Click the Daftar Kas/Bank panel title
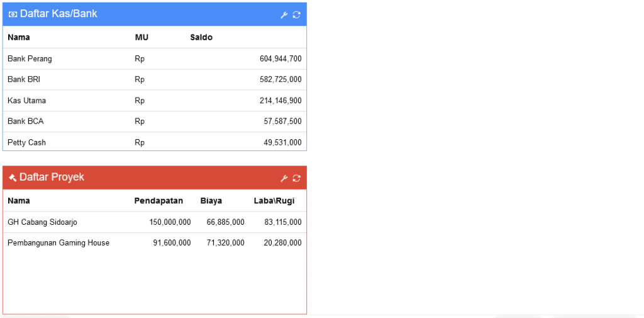 click(58, 14)
